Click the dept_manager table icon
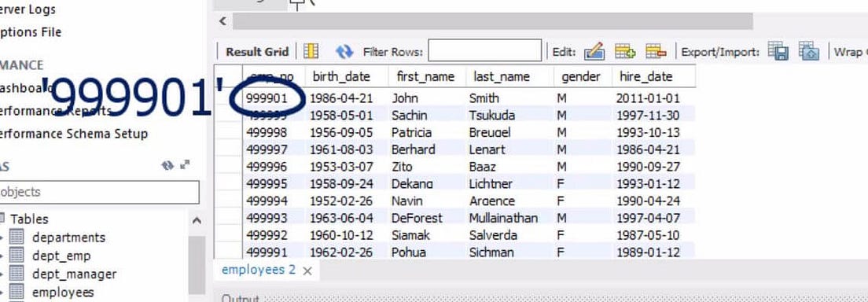Viewport: 868px width, 302px height. pos(17,274)
